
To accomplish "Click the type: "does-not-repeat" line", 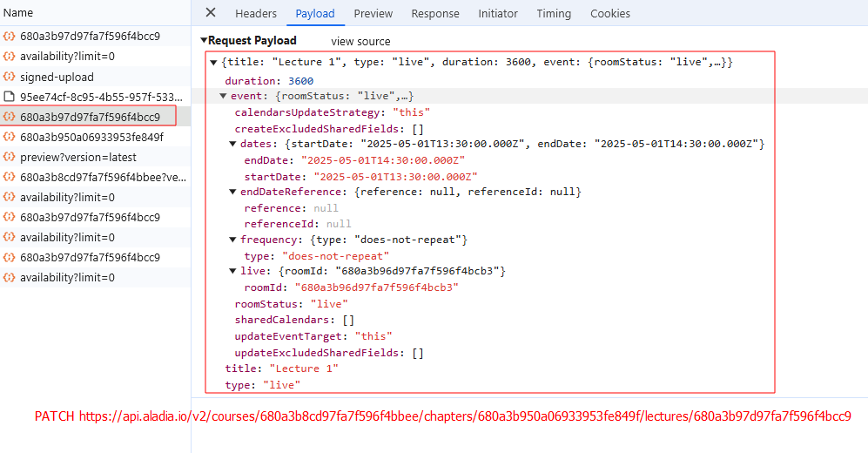I will click(x=317, y=256).
